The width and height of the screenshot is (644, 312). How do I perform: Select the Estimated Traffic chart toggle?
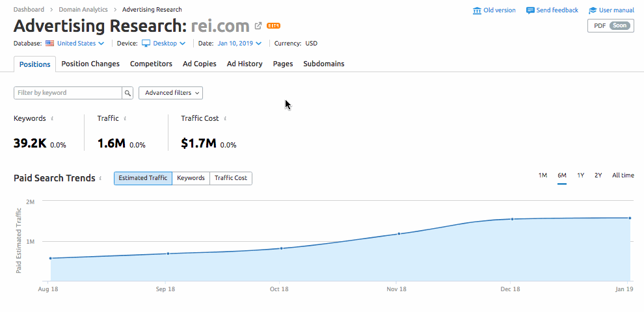click(x=143, y=178)
